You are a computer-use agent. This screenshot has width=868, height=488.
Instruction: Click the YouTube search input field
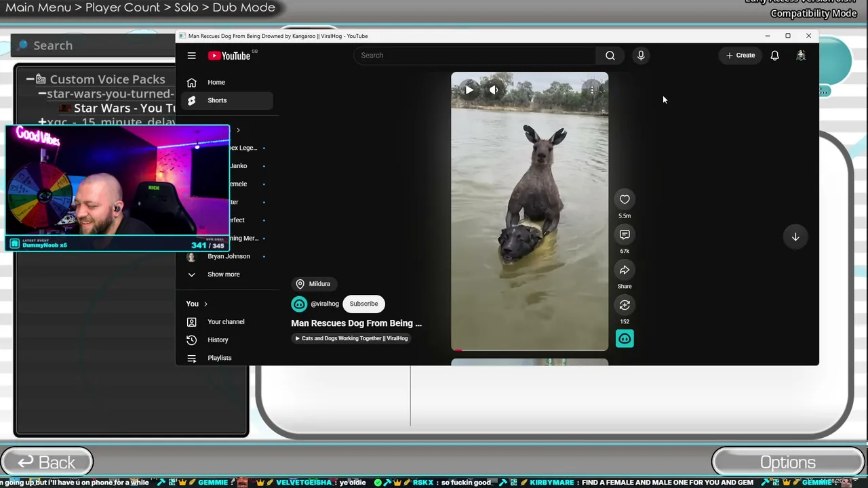(x=475, y=56)
